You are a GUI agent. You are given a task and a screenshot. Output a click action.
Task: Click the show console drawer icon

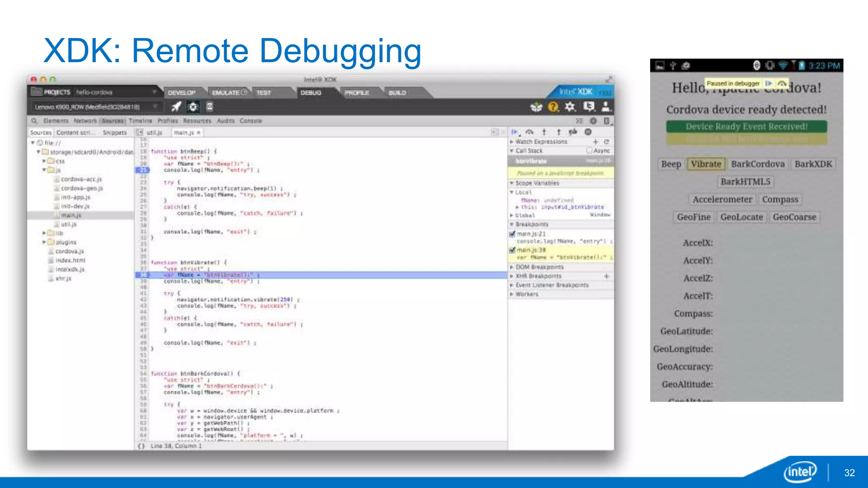pos(579,121)
